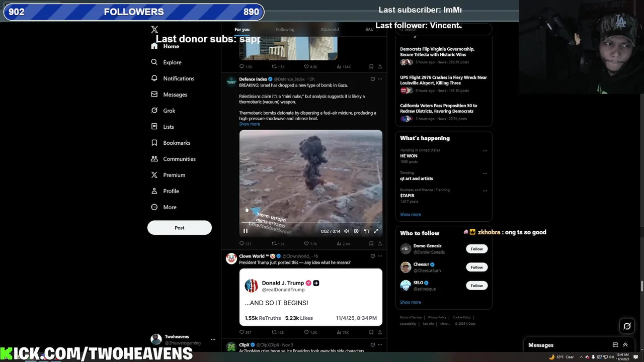Open Home in the left navigation
644x362 pixels.
(165, 46)
